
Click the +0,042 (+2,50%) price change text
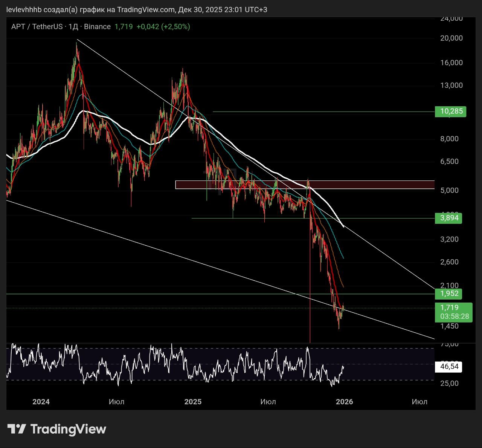[x=163, y=27]
